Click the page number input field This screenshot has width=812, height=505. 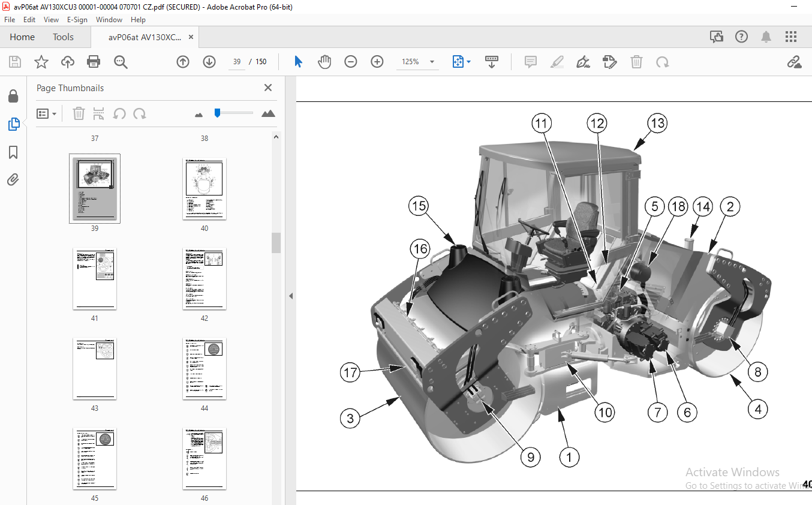(237, 62)
